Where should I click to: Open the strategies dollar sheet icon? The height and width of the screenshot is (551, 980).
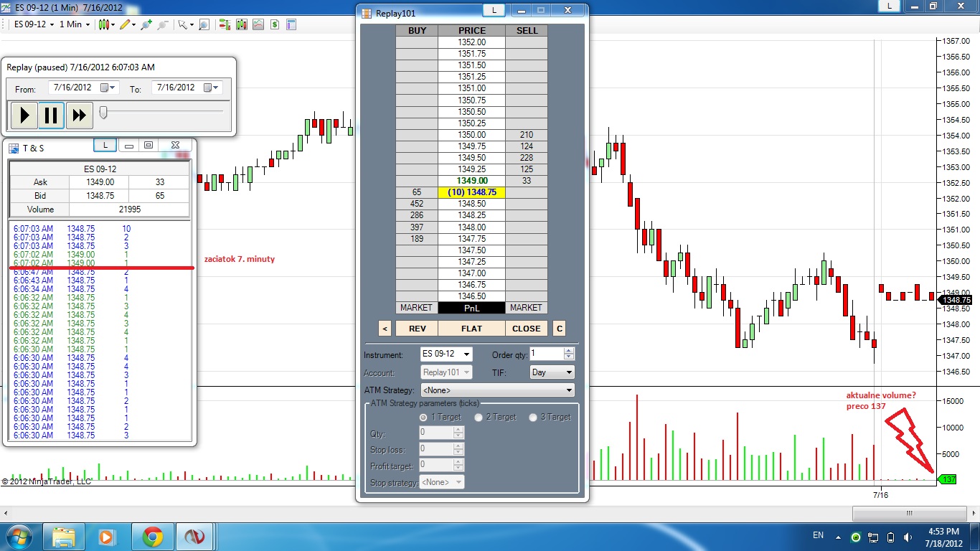click(275, 24)
